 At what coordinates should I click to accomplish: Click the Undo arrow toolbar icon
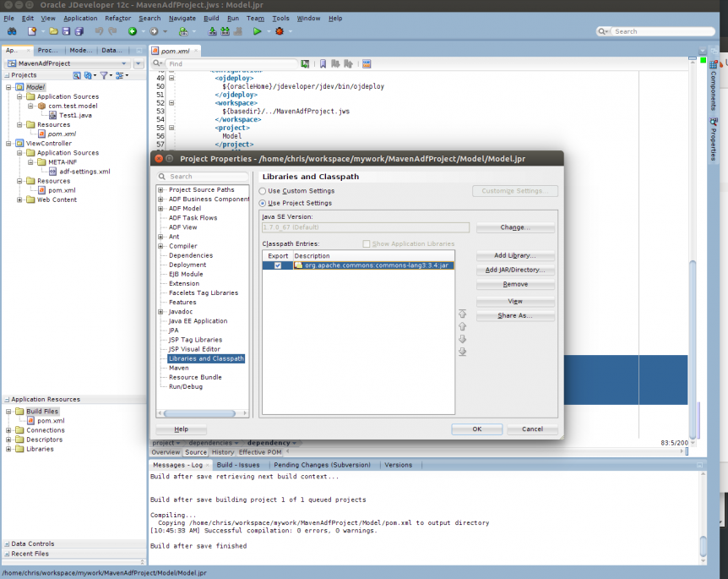coord(100,31)
